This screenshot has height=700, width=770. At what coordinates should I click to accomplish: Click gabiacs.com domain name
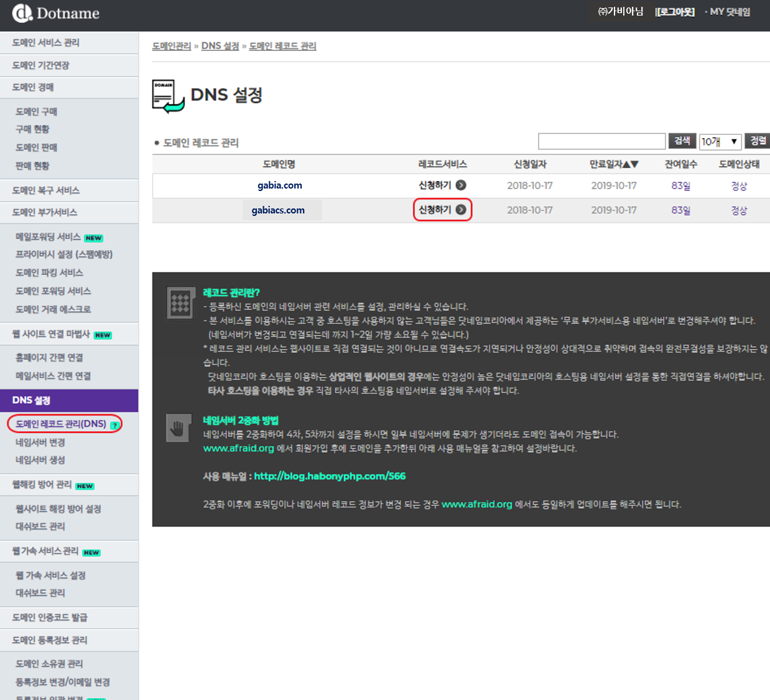coord(278,210)
